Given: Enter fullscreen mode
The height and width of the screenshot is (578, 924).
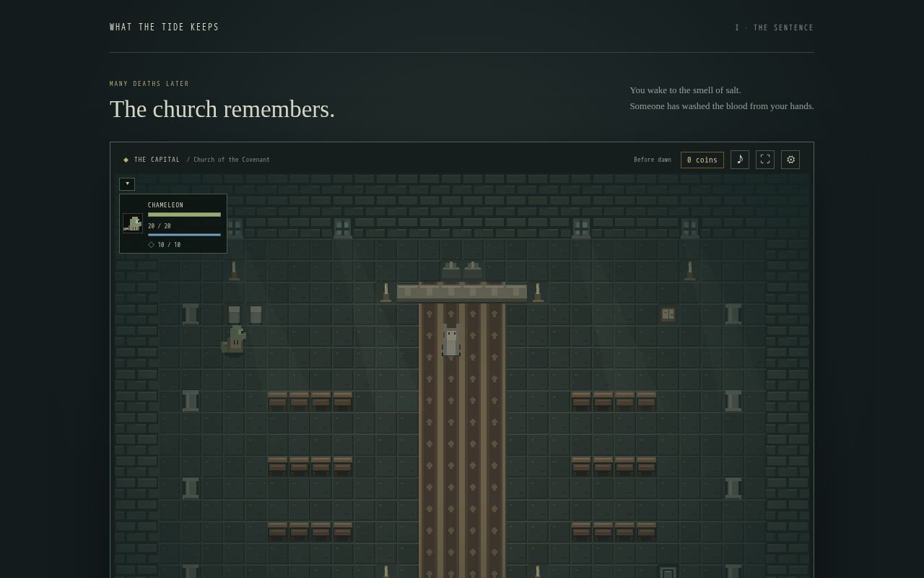Looking at the screenshot, I should click(x=765, y=160).
